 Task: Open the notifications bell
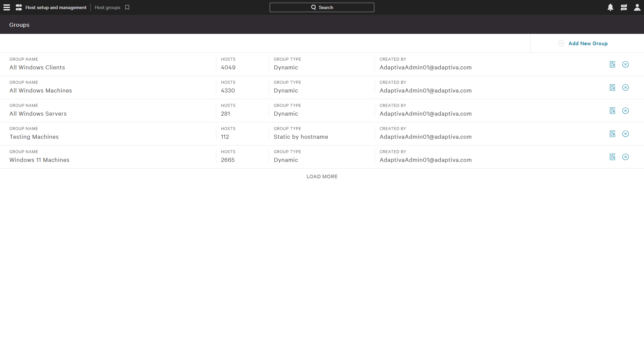(610, 7)
